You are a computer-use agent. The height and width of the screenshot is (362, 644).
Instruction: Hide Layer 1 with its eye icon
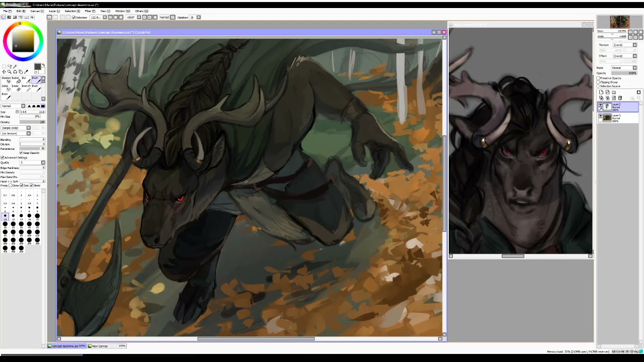600,116
